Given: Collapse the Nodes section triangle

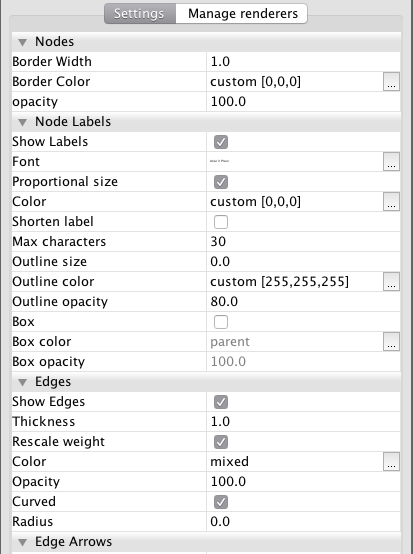Looking at the screenshot, I should (23, 42).
